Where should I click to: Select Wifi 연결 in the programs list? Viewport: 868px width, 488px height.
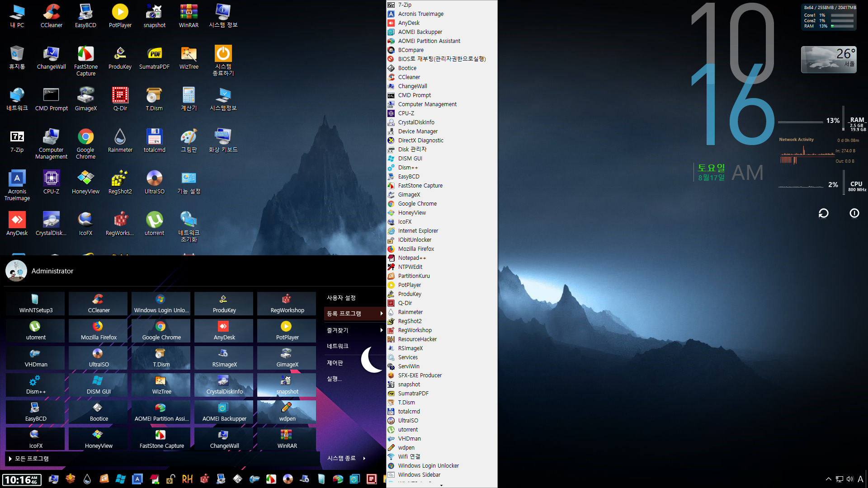tap(442, 457)
